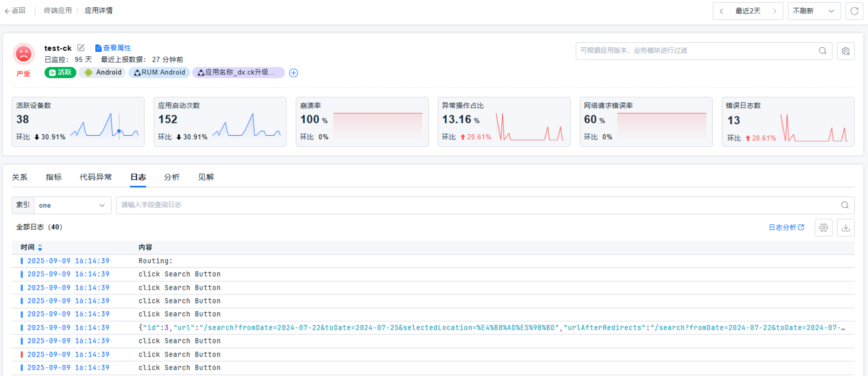This screenshot has height=376, width=868.
Task: Toggle sort order on 时间 column
Action: tap(40, 247)
